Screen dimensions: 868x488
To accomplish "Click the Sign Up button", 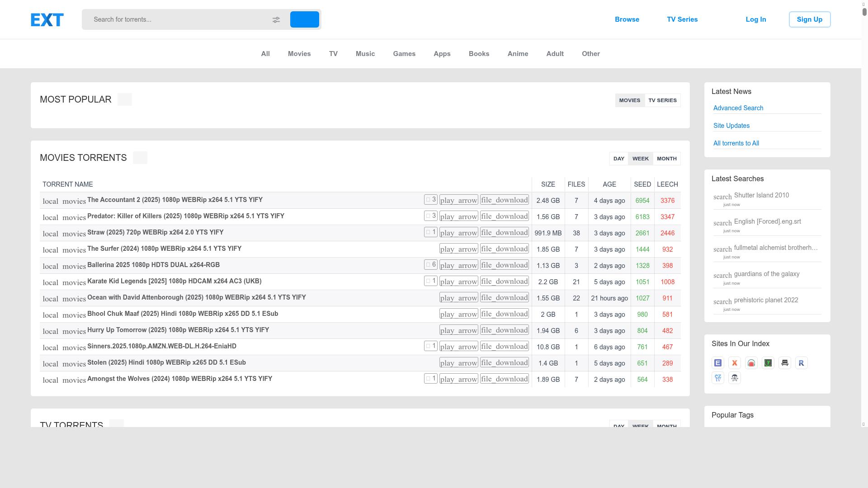I will pos(809,19).
